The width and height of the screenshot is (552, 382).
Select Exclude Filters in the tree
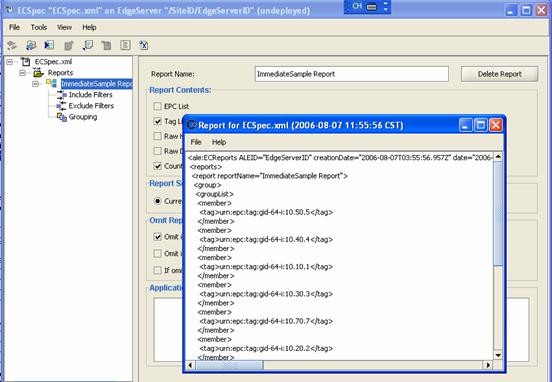[x=91, y=106]
